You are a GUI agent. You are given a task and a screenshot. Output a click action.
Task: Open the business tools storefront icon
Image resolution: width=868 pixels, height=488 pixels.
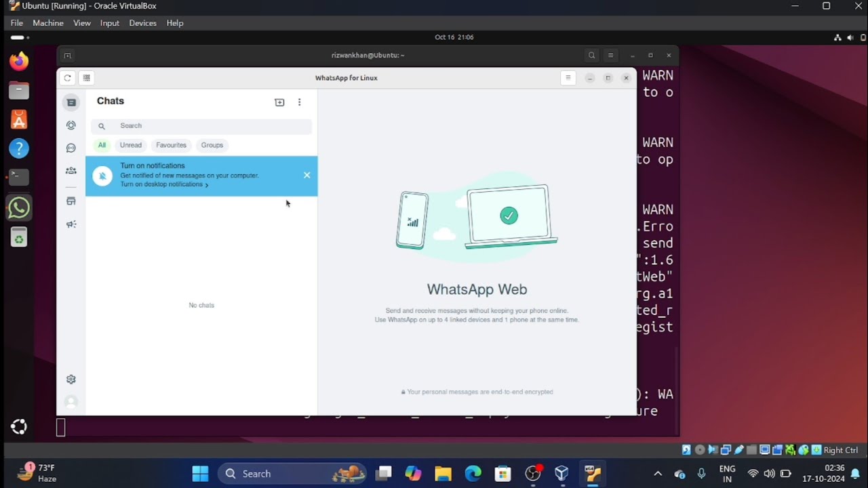(x=71, y=201)
